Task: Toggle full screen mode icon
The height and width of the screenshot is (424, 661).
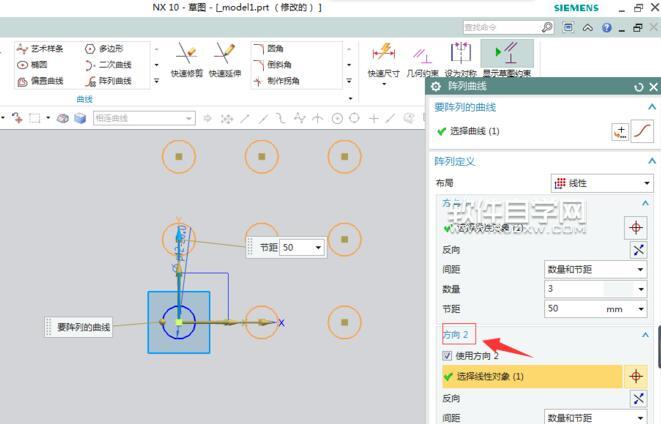Action: click(x=568, y=27)
